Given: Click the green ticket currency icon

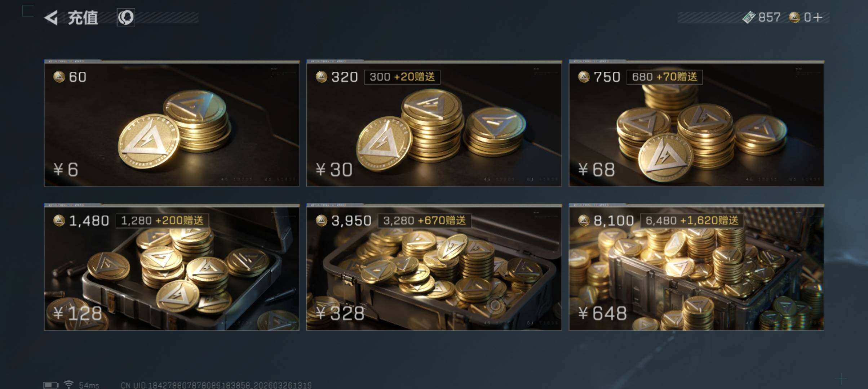Looking at the screenshot, I should click(x=749, y=17).
